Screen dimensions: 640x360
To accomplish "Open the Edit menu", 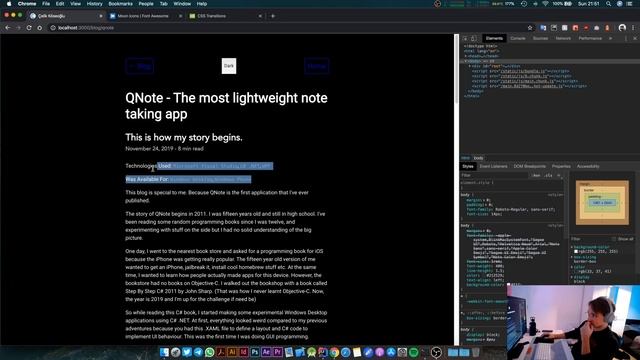I will (60, 4).
